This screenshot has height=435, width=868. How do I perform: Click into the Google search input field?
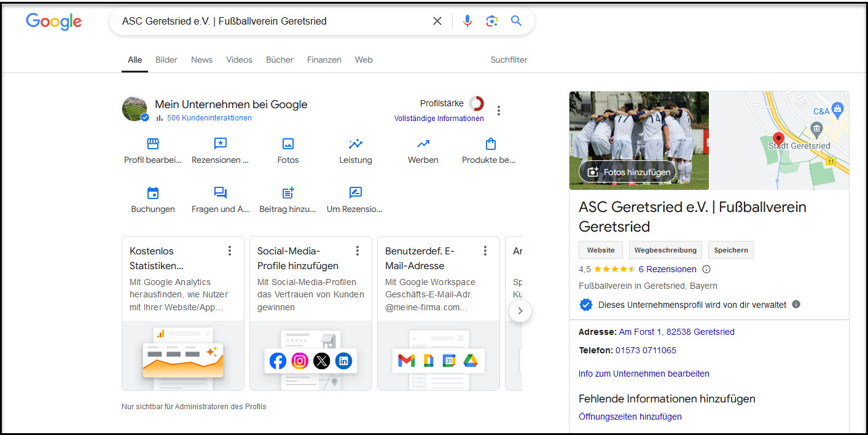coord(273,21)
